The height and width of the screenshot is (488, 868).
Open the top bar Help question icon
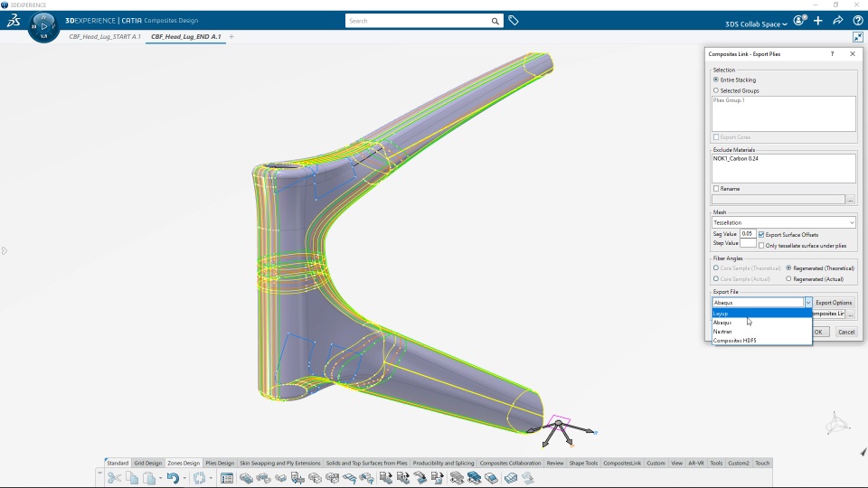[857, 21]
